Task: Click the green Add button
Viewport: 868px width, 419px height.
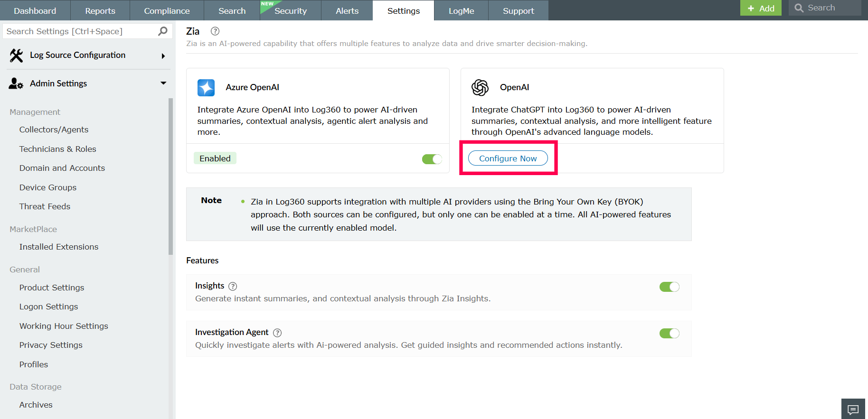Action: pos(761,8)
